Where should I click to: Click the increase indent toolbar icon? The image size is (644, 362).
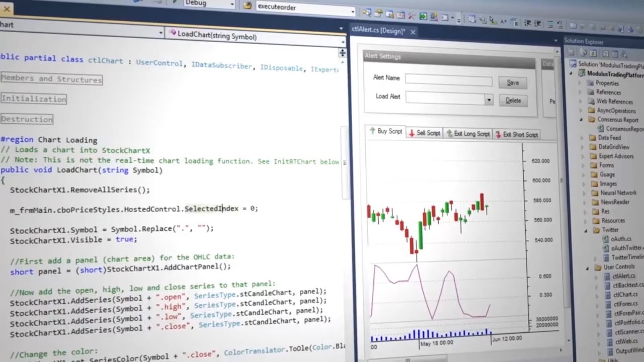coord(537,23)
